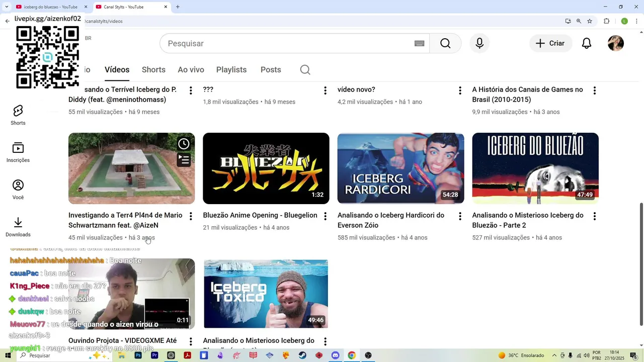Click Windows taskbar Pesquisar search box
This screenshot has width=644, height=362.
(64, 355)
